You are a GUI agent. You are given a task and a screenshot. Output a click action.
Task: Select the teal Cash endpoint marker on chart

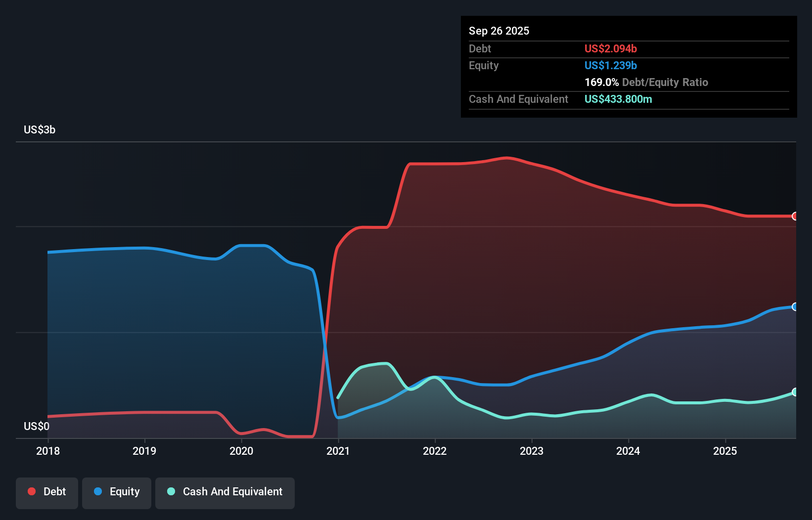(794, 392)
